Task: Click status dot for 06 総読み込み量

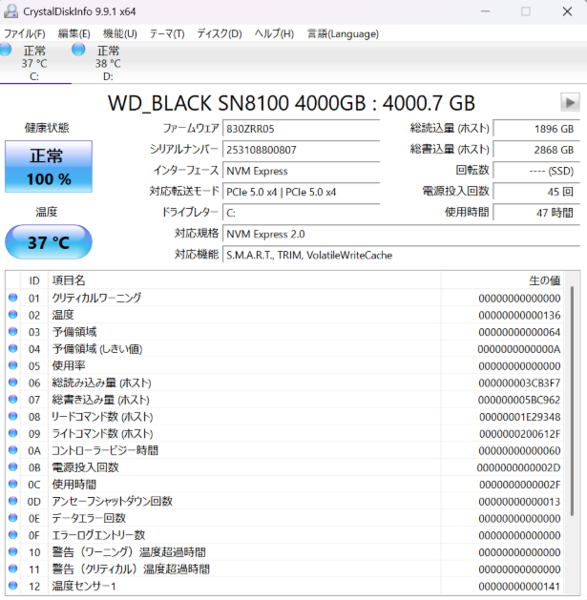Action: coord(13,382)
